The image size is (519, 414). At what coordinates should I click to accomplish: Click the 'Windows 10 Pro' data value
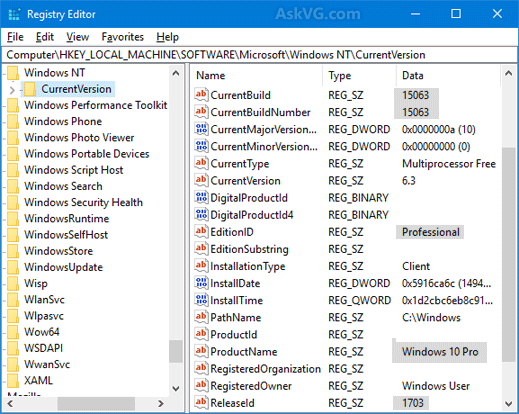(x=440, y=352)
